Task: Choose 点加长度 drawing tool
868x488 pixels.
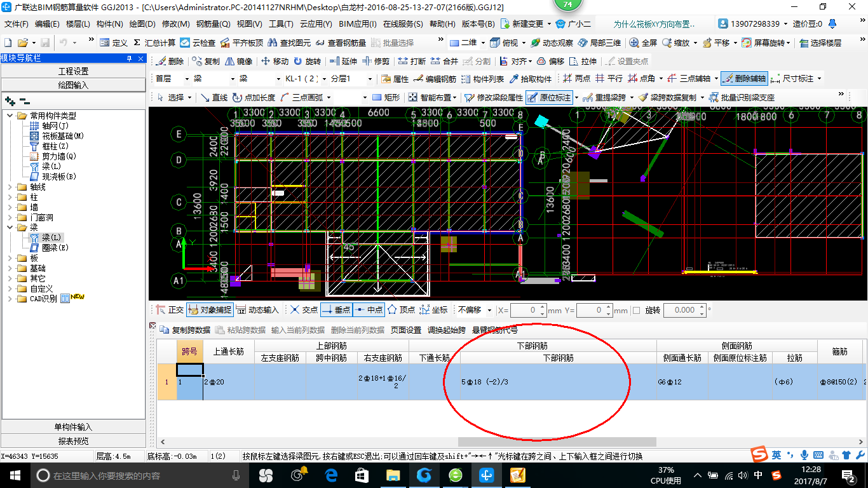Action: coord(254,97)
